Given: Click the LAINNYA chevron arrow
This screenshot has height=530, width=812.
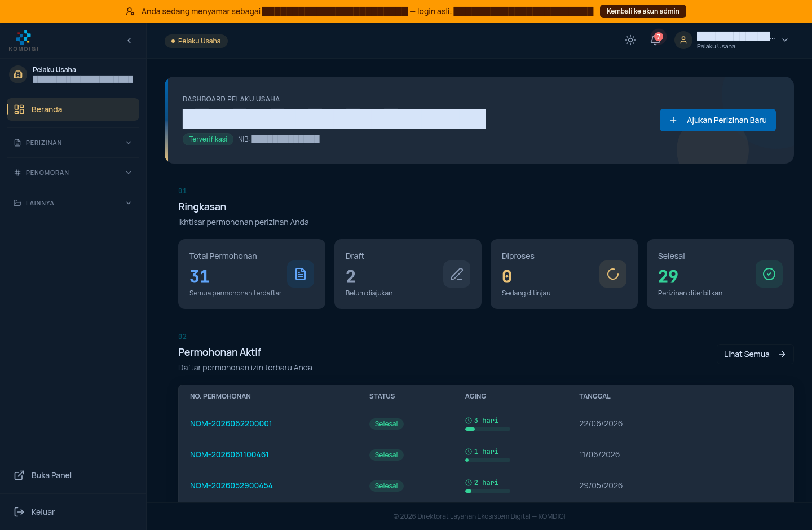Looking at the screenshot, I should click(129, 203).
